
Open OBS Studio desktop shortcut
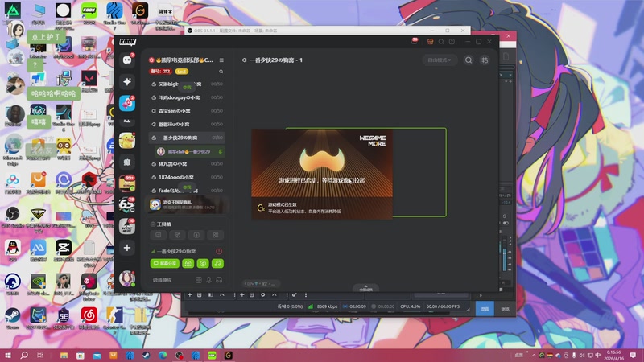coord(12,216)
